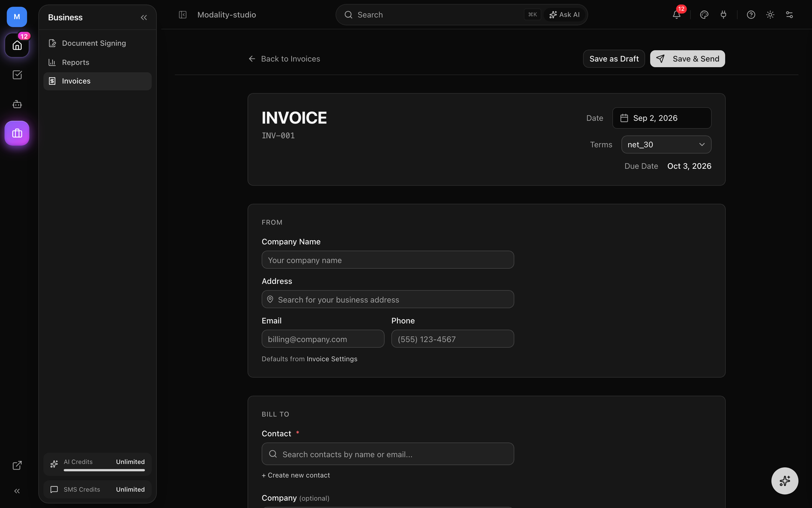
Task: Focus the Phone number field
Action: click(453, 339)
